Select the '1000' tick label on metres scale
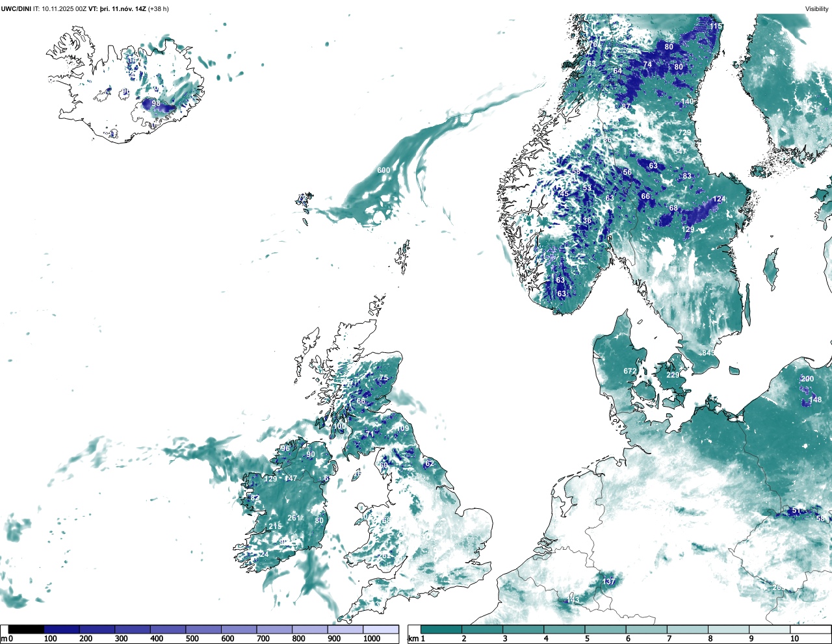 pos(372,639)
